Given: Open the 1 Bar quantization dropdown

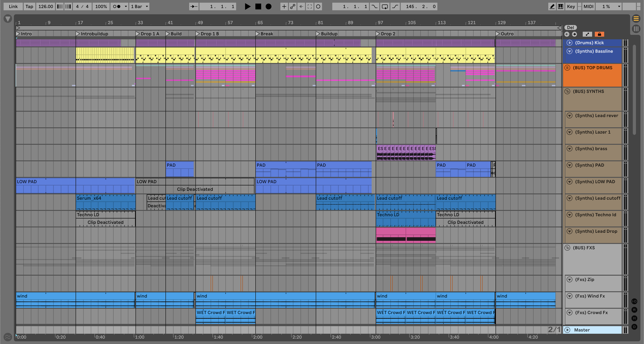Looking at the screenshot, I should [140, 6].
